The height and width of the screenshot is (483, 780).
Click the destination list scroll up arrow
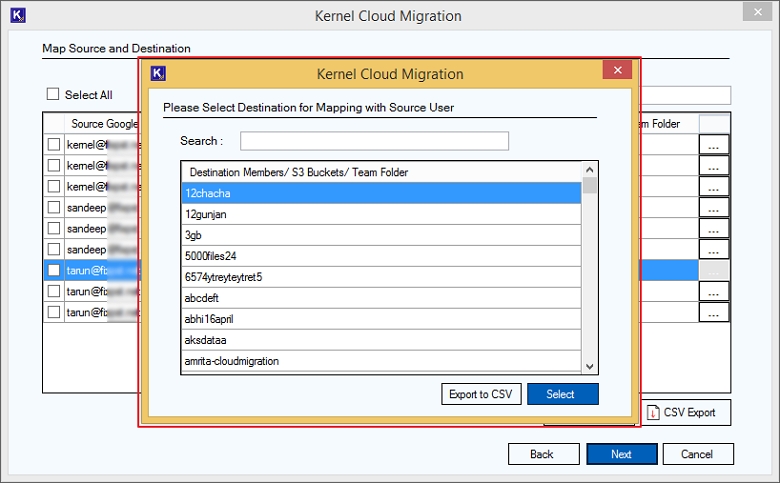click(589, 170)
